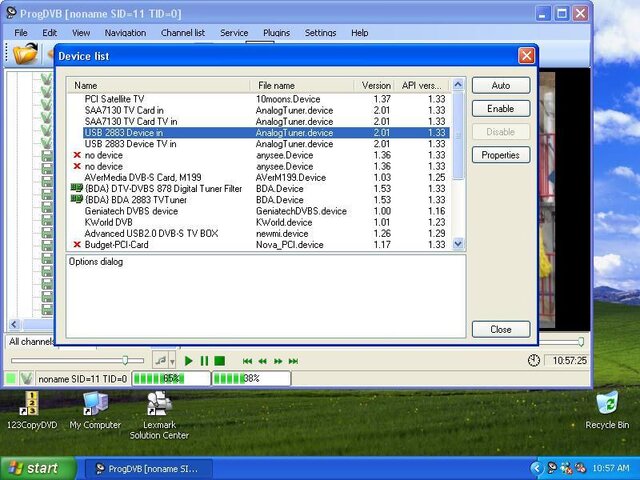640x480 pixels.
Task: Click the play button
Action: 188,361
